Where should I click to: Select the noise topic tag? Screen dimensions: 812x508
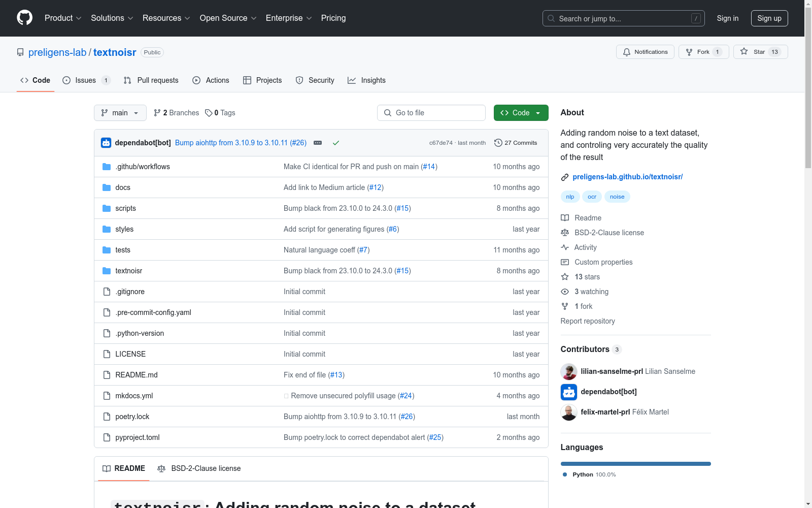click(617, 197)
